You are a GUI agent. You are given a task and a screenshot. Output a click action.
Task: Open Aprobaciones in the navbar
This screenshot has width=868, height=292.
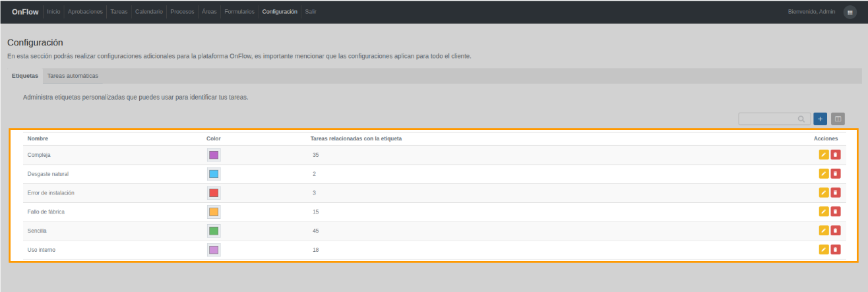(85, 12)
